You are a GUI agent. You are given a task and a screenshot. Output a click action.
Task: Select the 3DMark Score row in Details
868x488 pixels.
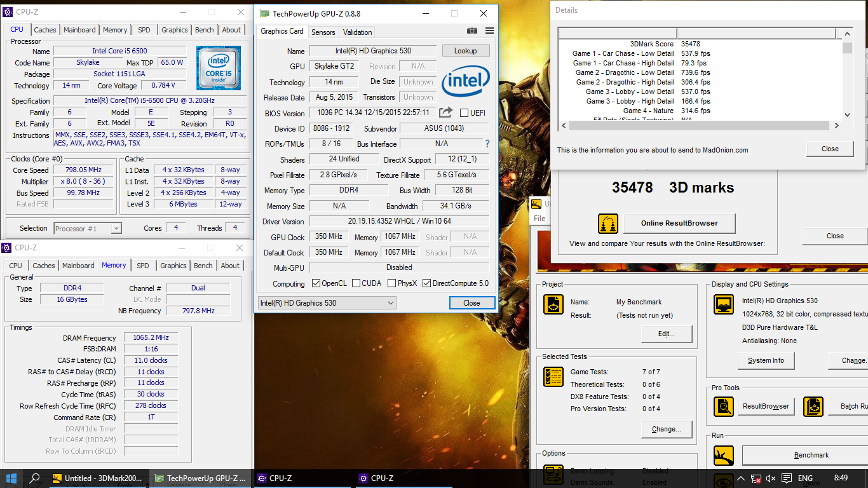(x=700, y=44)
